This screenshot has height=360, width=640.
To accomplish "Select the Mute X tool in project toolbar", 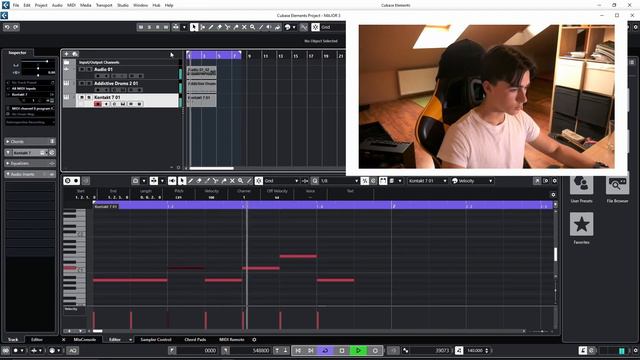I will [x=244, y=27].
